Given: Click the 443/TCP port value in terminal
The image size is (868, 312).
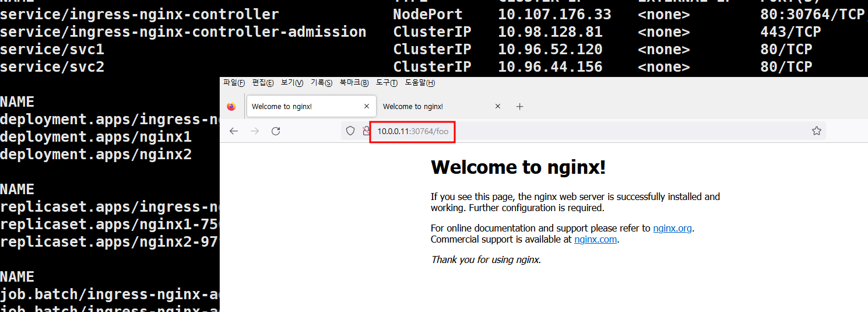Looking at the screenshot, I should pos(790,32).
